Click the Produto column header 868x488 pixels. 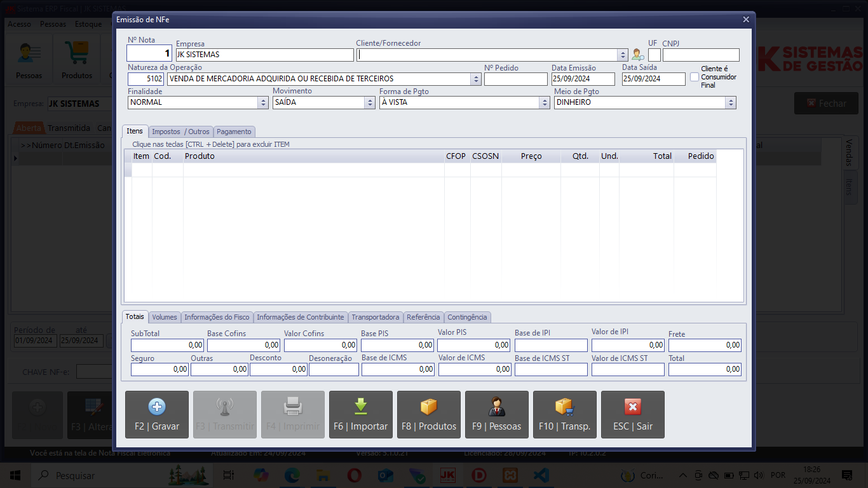[314, 156]
